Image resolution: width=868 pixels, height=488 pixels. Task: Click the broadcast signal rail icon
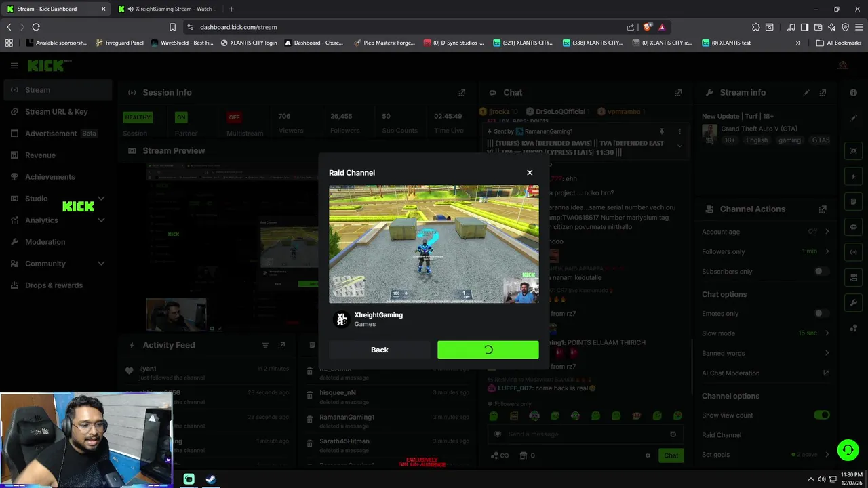[854, 252]
